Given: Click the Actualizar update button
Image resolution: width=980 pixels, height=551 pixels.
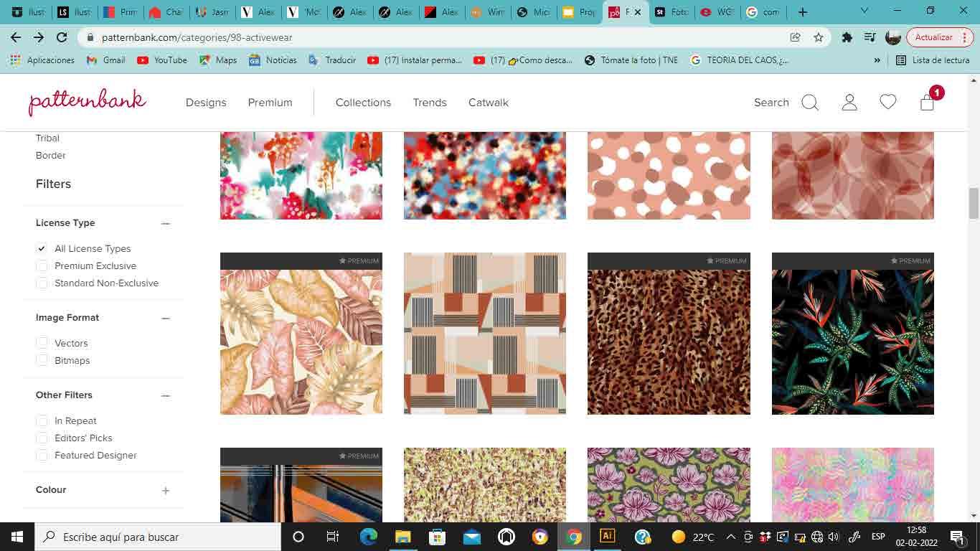Looking at the screenshot, I should pyautogui.click(x=939, y=37).
